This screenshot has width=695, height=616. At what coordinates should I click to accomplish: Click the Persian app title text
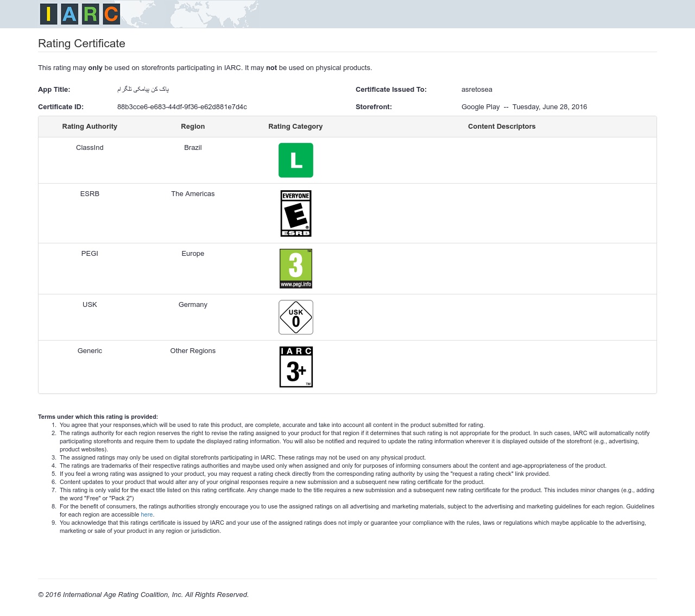click(143, 89)
